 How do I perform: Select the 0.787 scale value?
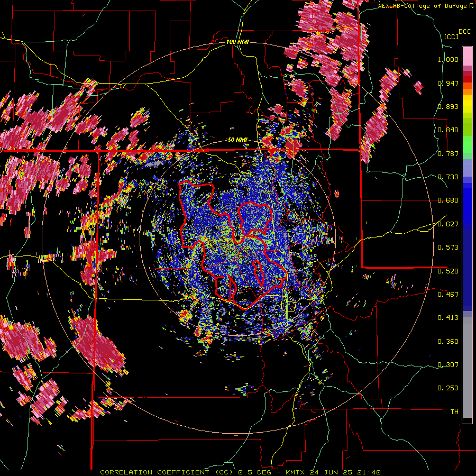(448, 153)
